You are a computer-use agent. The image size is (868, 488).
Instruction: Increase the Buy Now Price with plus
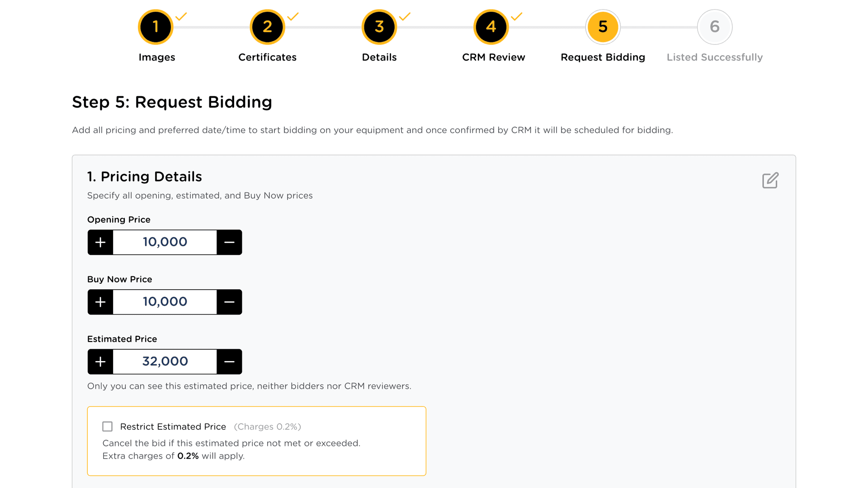point(100,302)
